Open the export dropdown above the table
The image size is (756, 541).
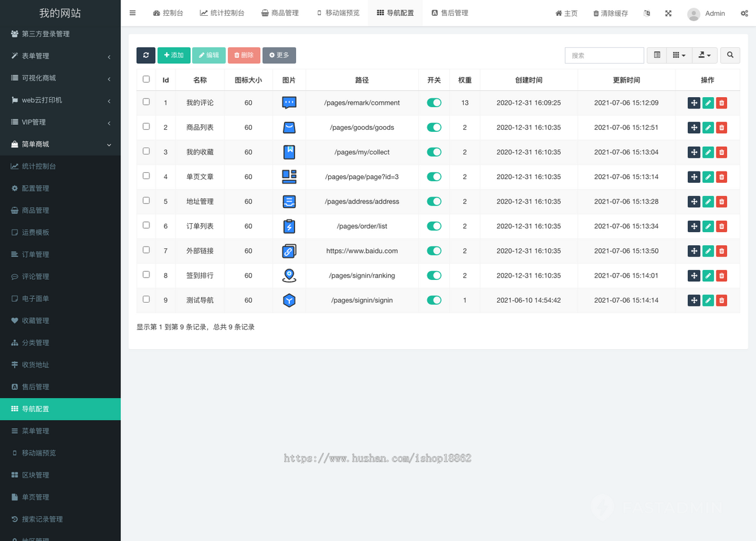click(704, 55)
